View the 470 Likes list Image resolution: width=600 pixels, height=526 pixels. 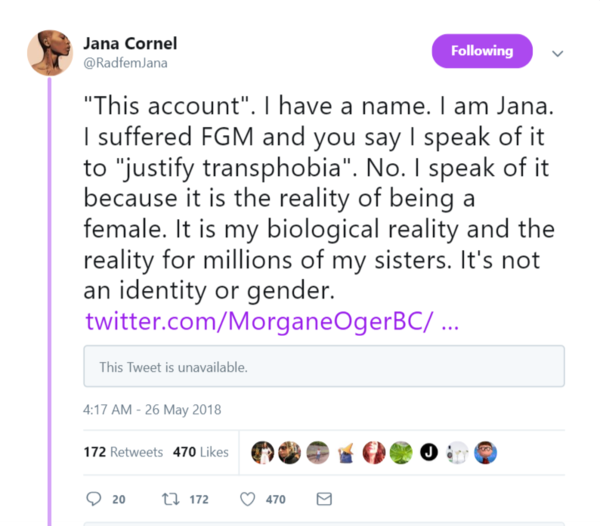pos(201,452)
